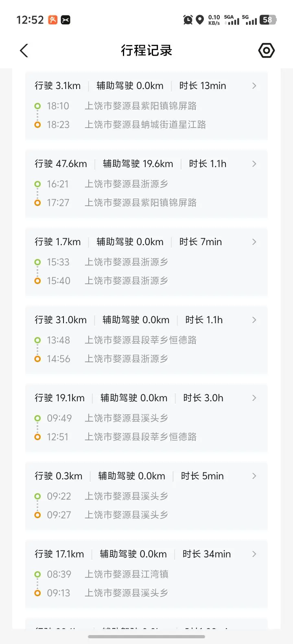
Task: Tap the orange app notification icon
Action: tap(53, 20)
